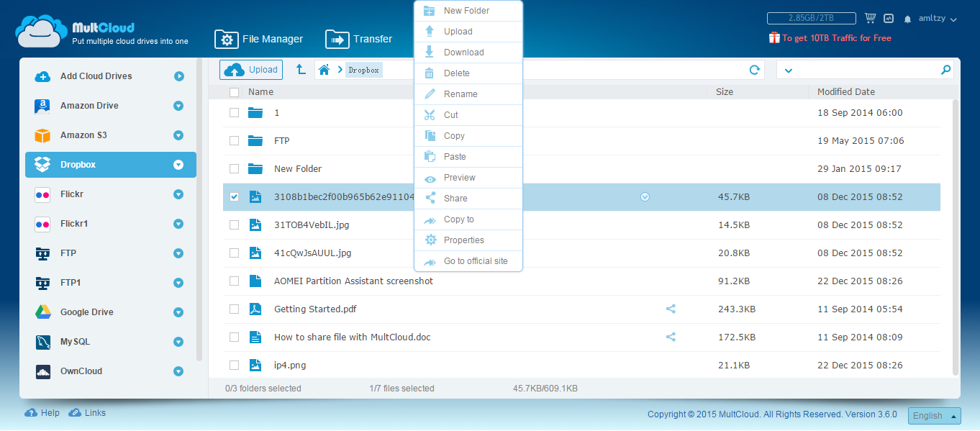The image size is (980, 431).
Task: Click the home icon in breadcrumb
Action: (x=325, y=70)
